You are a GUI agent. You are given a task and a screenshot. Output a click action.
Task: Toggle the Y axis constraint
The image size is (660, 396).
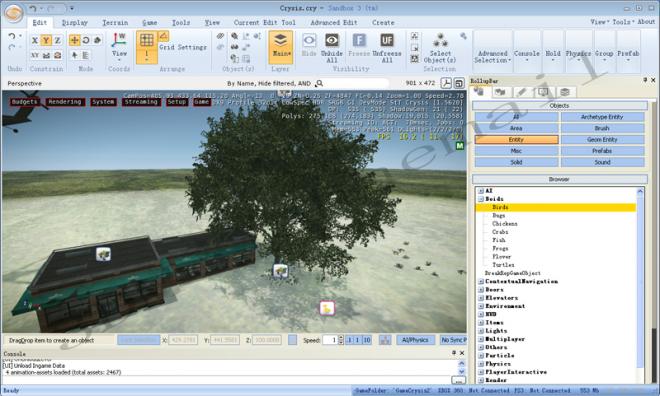[46, 40]
